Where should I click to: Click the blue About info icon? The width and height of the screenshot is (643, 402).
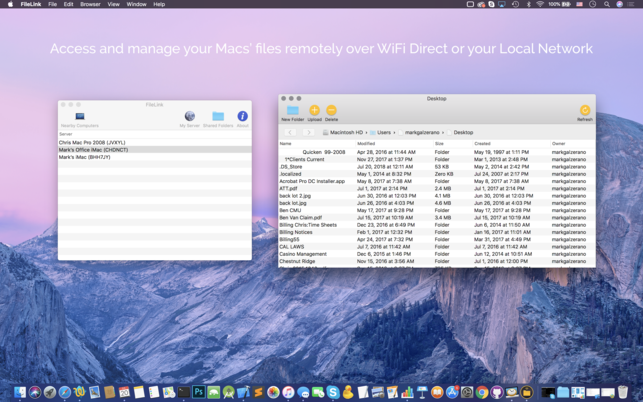(x=242, y=117)
